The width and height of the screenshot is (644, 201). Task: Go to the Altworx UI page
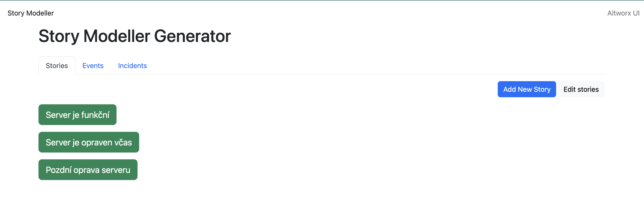(623, 13)
